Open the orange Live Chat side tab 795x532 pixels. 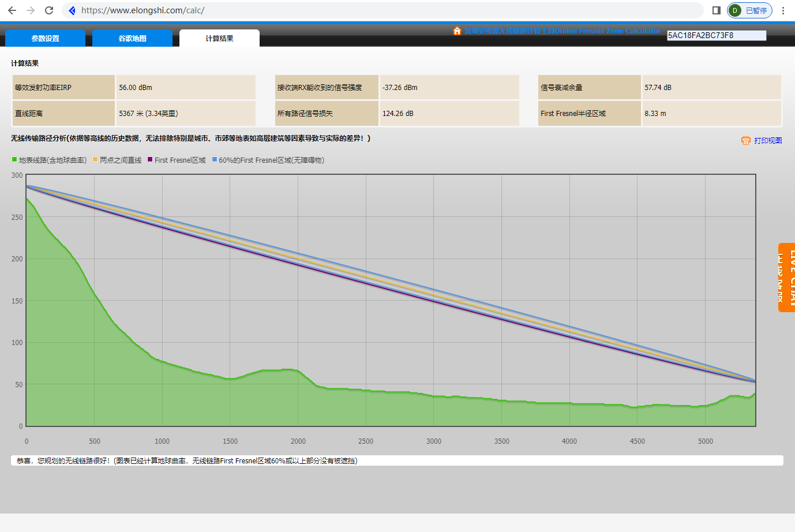[x=786, y=278]
